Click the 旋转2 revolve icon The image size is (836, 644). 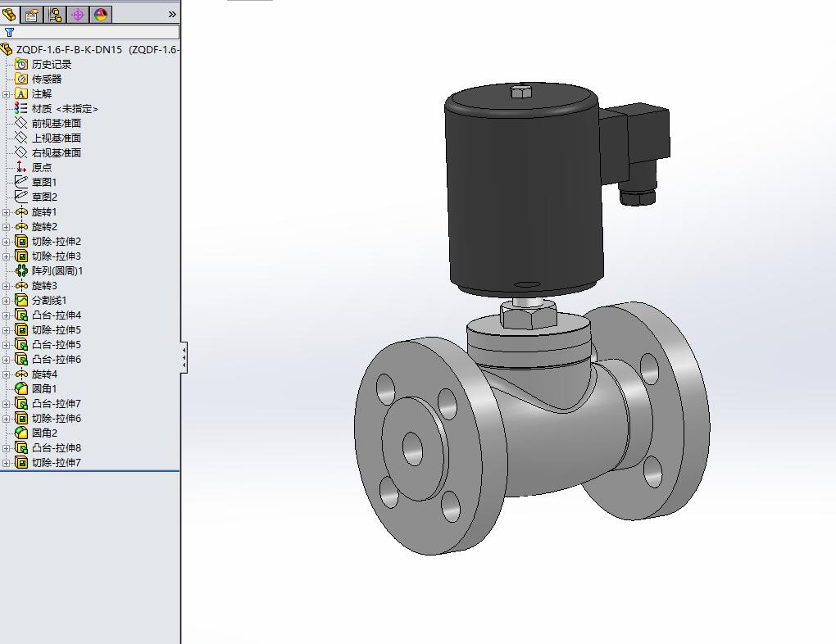coord(20,227)
